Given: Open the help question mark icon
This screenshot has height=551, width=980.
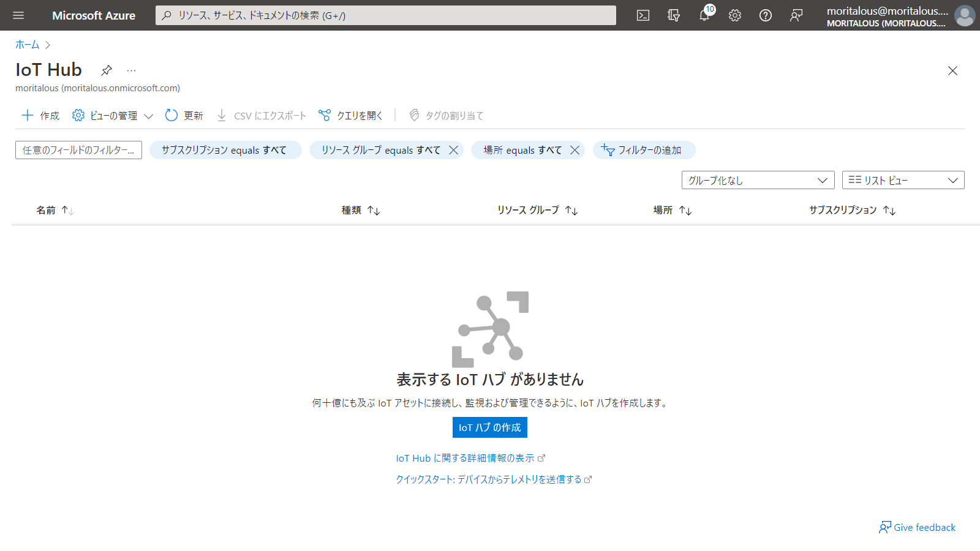Looking at the screenshot, I should click(x=766, y=15).
